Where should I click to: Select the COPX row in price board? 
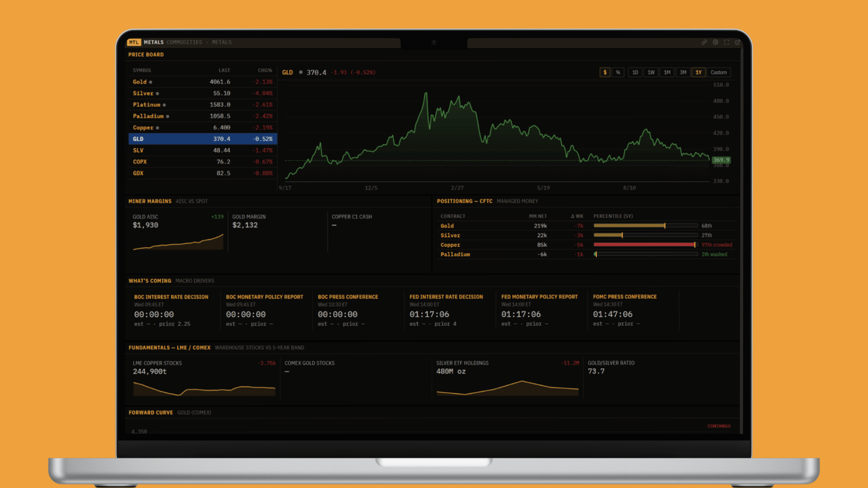(x=203, y=161)
